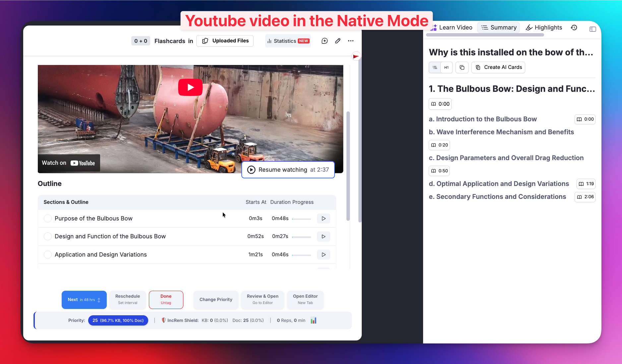Jump to the 0:00 timestamp for Introduction
Screen dimensions: 622x364
pyautogui.click(x=585, y=119)
